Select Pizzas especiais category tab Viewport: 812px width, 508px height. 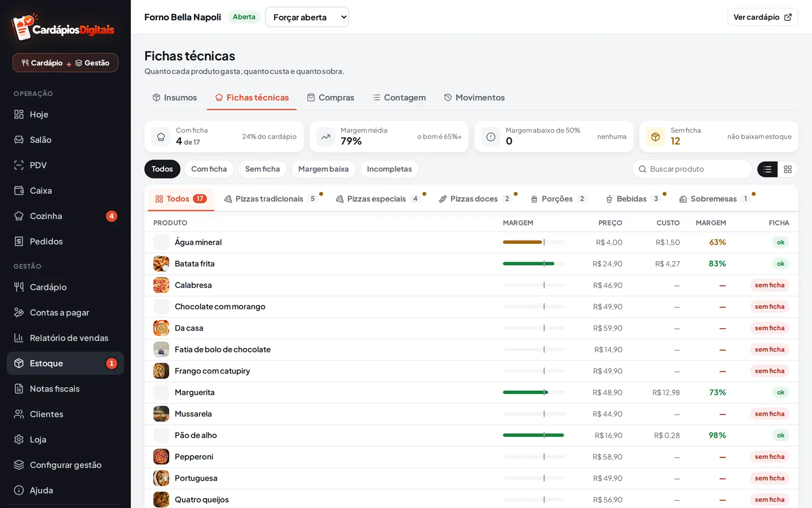pyautogui.click(x=380, y=199)
